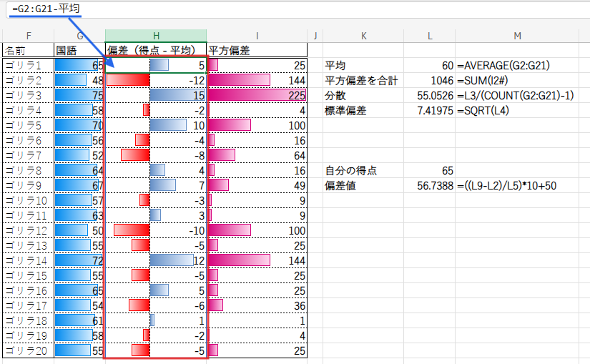Screen dimensions: 590x364
Task: Select column K header
Action: (x=363, y=36)
